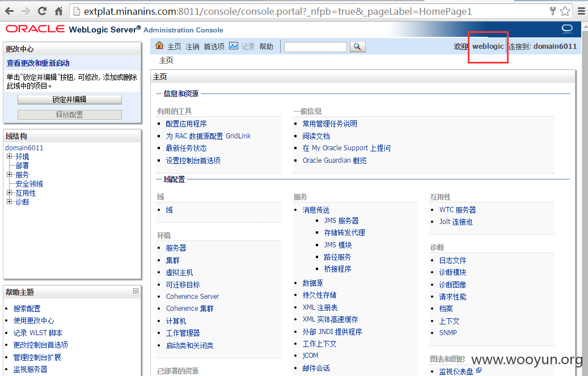
Task: Open 虚拟主机 link
Action: tap(180, 272)
